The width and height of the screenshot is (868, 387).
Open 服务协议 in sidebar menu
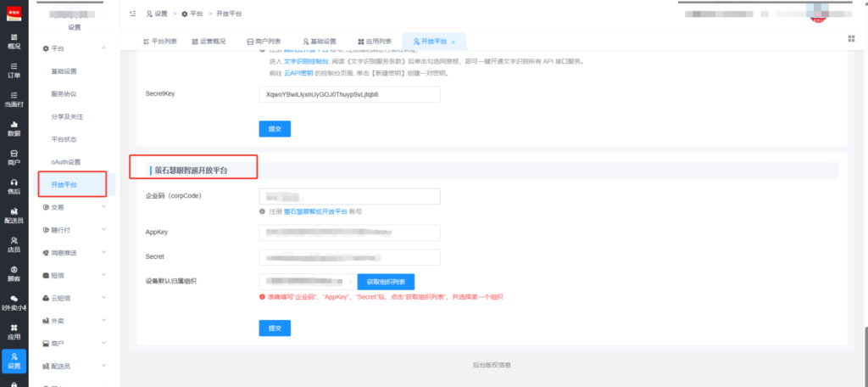tap(64, 94)
